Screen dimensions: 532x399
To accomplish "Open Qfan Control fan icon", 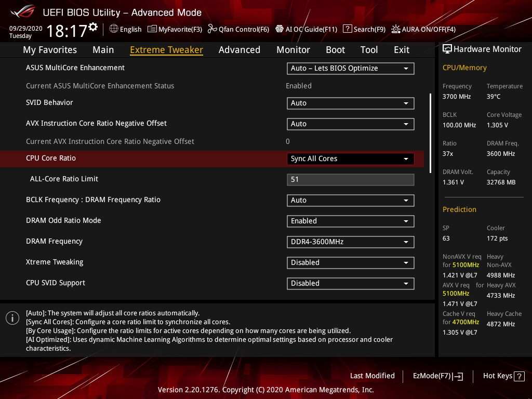I will [212, 29].
